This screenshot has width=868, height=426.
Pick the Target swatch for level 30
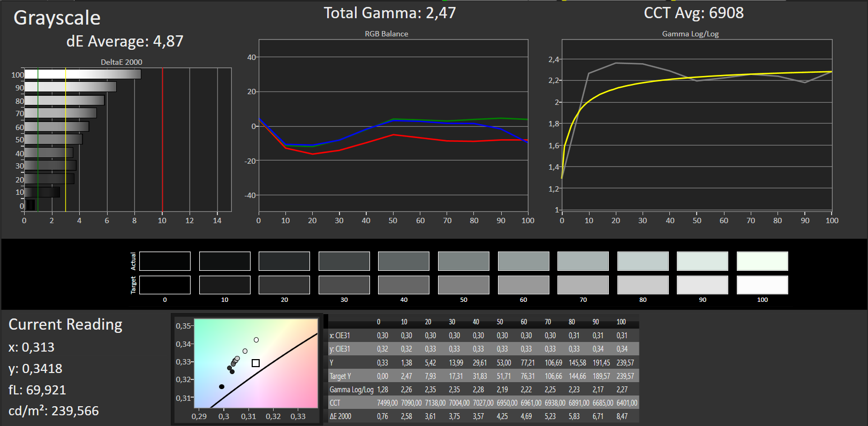(344, 285)
